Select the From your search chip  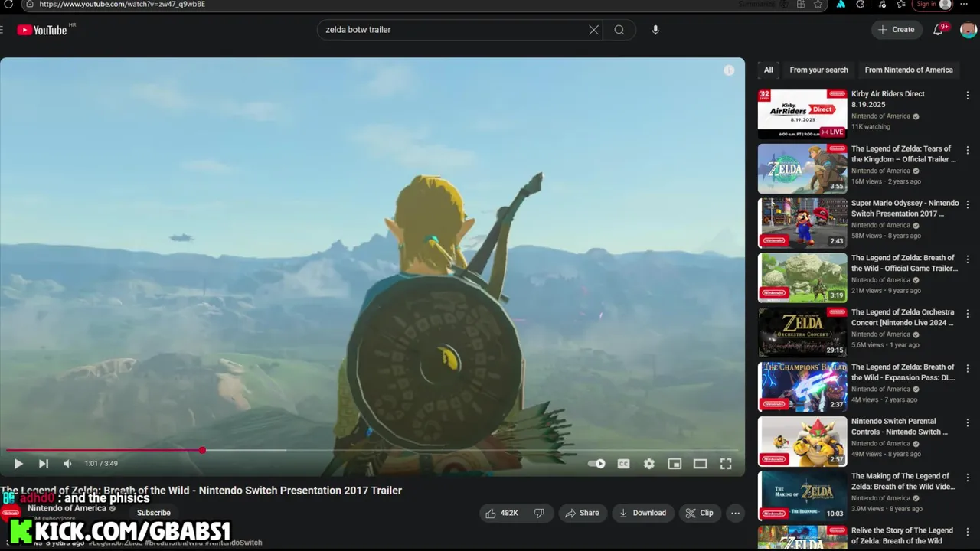pos(818,70)
